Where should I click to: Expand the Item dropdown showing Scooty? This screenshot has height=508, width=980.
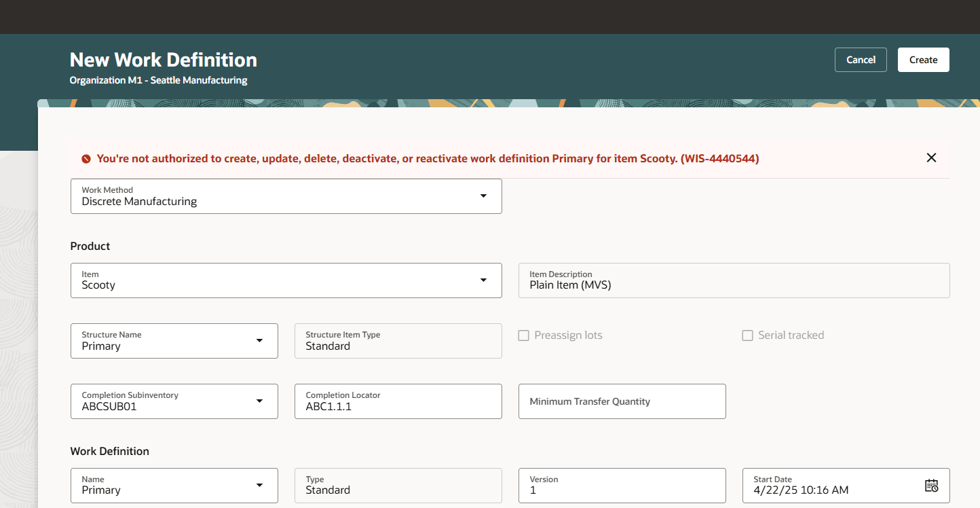click(x=484, y=280)
